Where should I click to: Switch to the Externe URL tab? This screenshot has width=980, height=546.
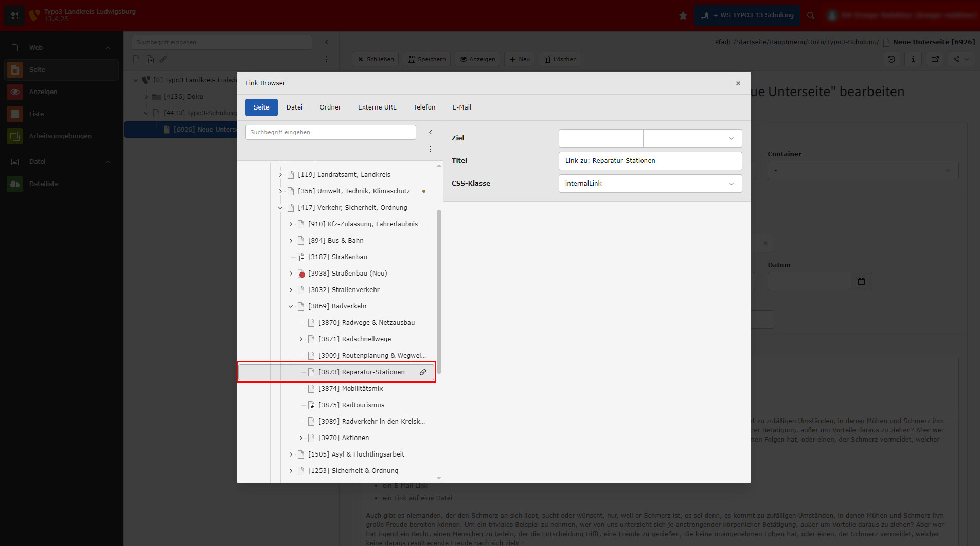pyautogui.click(x=377, y=107)
